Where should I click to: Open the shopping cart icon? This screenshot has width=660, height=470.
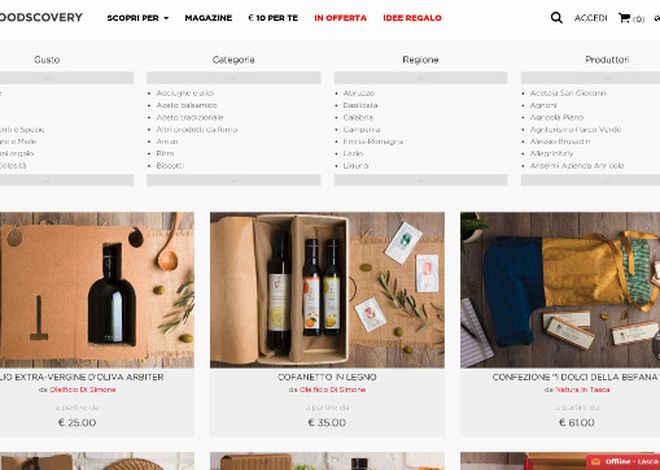(x=624, y=18)
